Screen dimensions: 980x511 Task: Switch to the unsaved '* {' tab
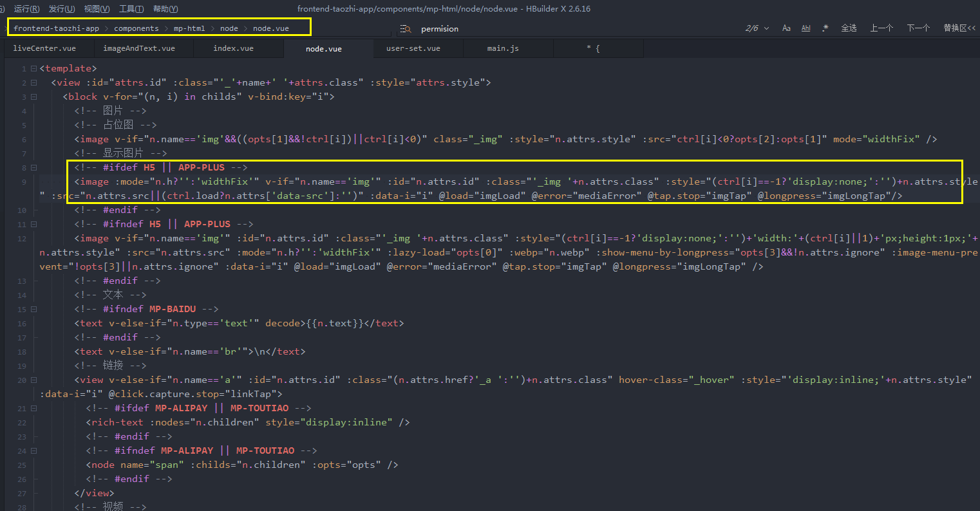coord(593,48)
